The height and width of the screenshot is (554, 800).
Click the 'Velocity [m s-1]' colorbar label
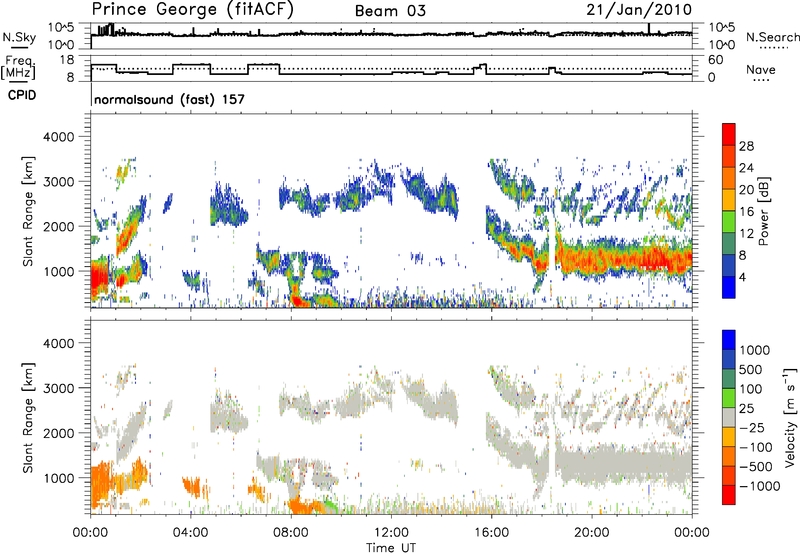pyautogui.click(x=790, y=417)
